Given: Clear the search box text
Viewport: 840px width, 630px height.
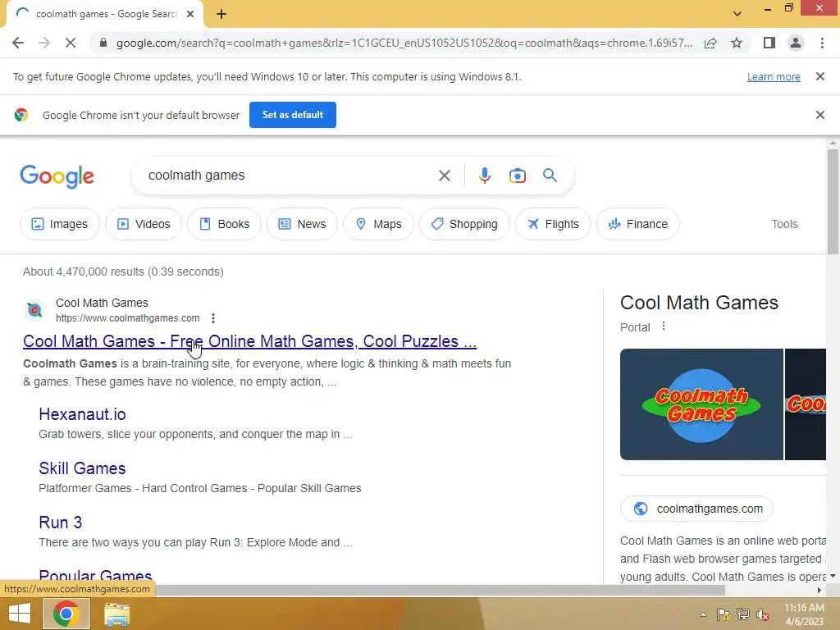Looking at the screenshot, I should (444, 176).
